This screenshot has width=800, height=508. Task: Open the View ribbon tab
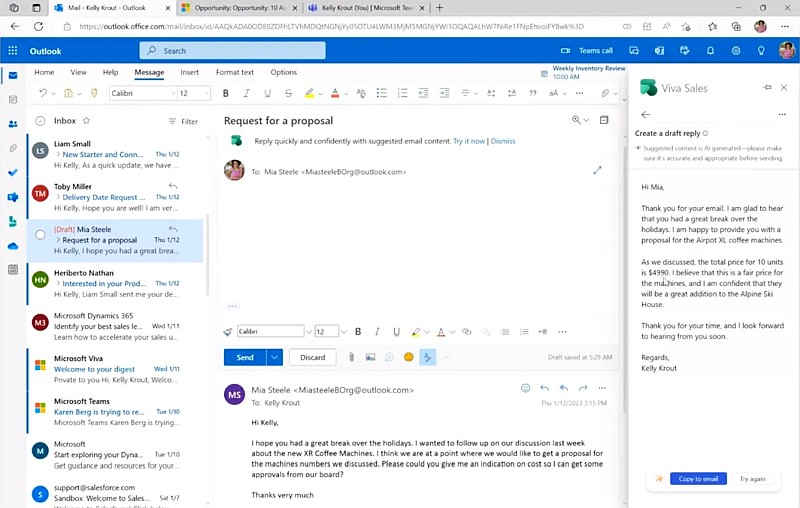[x=78, y=72]
